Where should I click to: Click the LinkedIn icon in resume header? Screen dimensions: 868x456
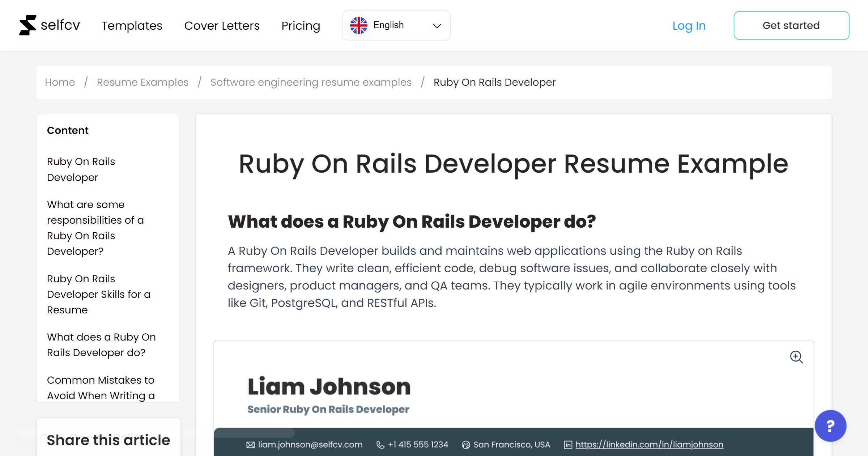568,445
